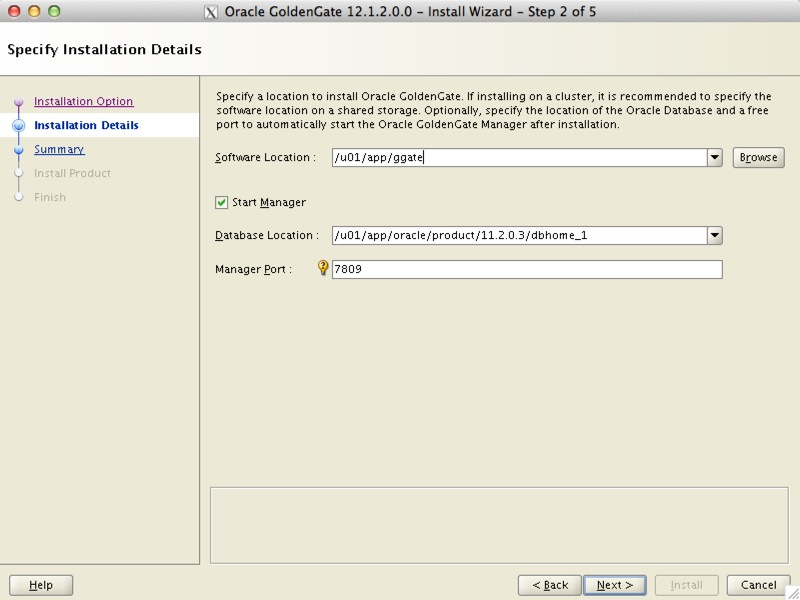Open the Database Location dropdown arrow

point(715,236)
